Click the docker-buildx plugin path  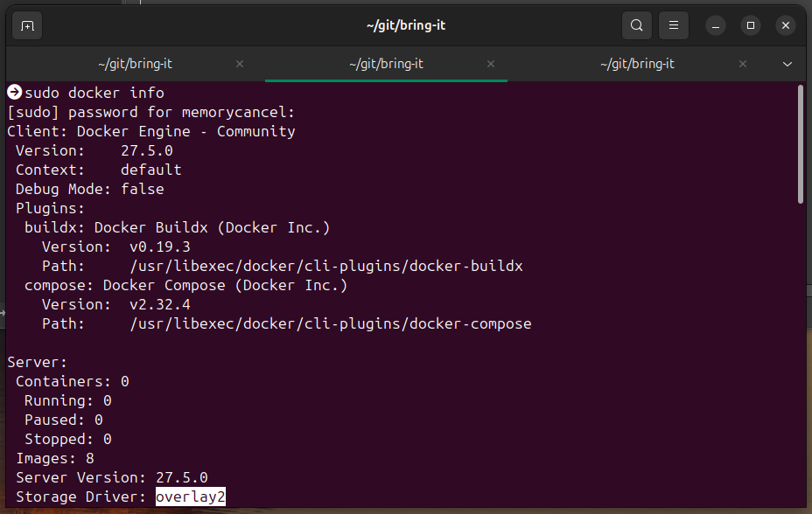click(326, 267)
